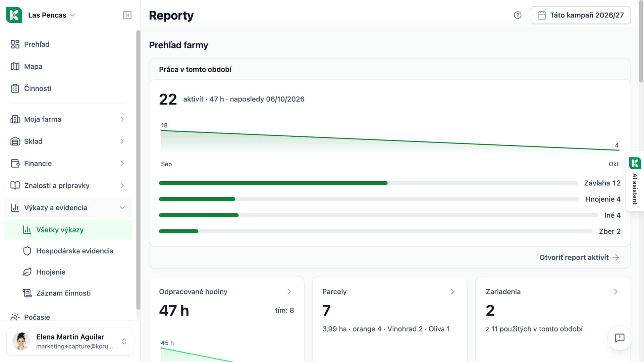The width and height of the screenshot is (644, 362).
Task: Click the Prehľad dashboard icon
Action: [15, 44]
